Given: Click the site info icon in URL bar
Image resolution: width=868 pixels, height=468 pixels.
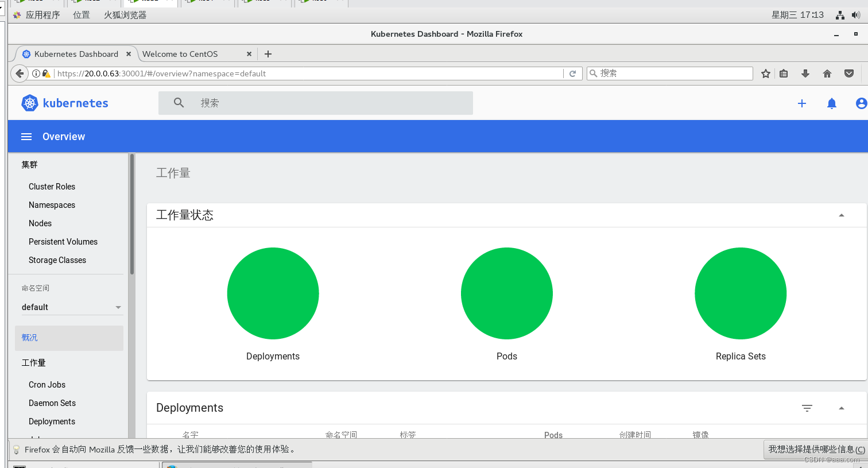Looking at the screenshot, I should click(36, 74).
